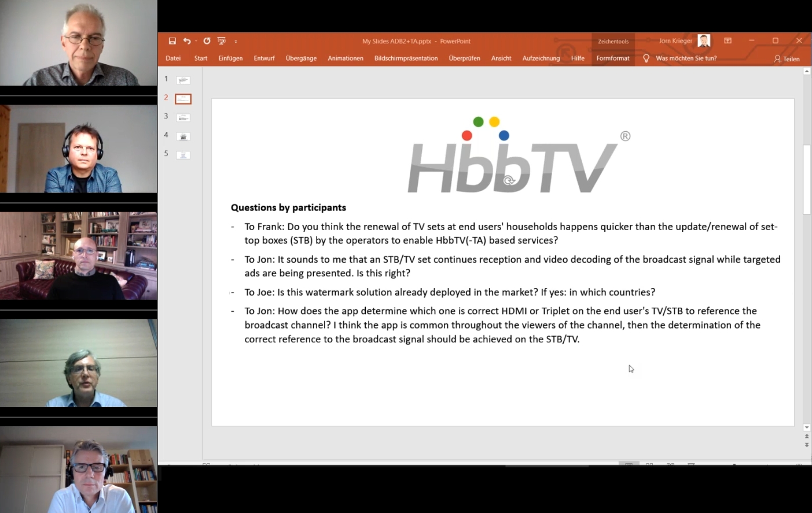Image resolution: width=812 pixels, height=513 pixels.
Task: Select the Start slideshow from beginning icon
Action: click(x=221, y=40)
